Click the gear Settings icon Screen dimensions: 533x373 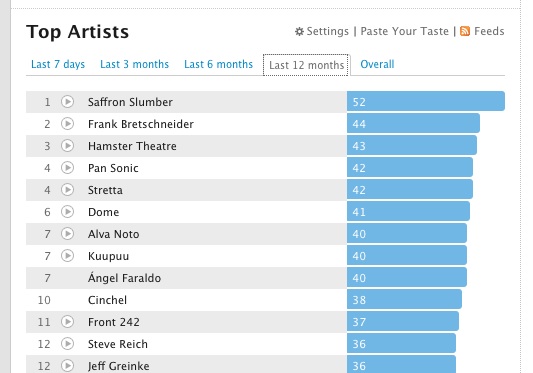[299, 32]
